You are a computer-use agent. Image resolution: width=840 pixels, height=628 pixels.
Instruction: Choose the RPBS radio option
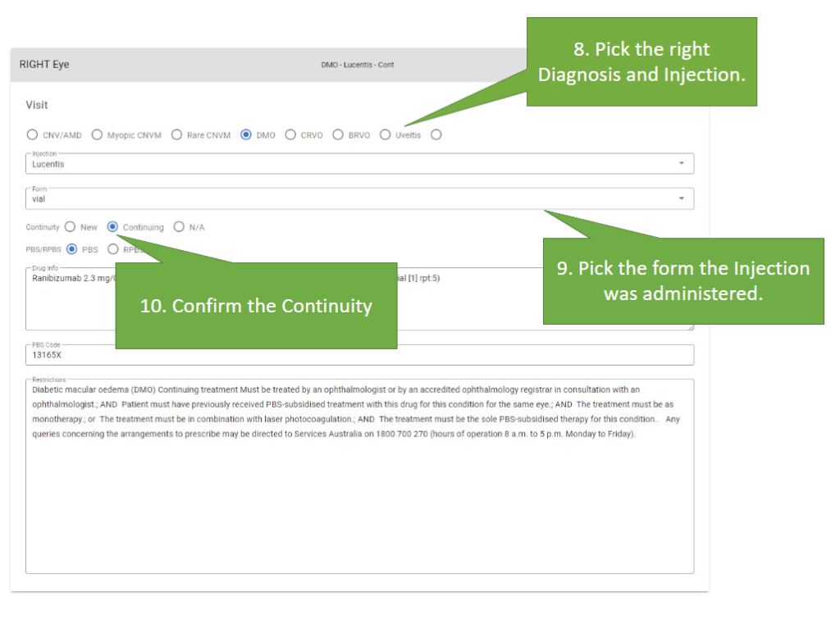click(113, 250)
